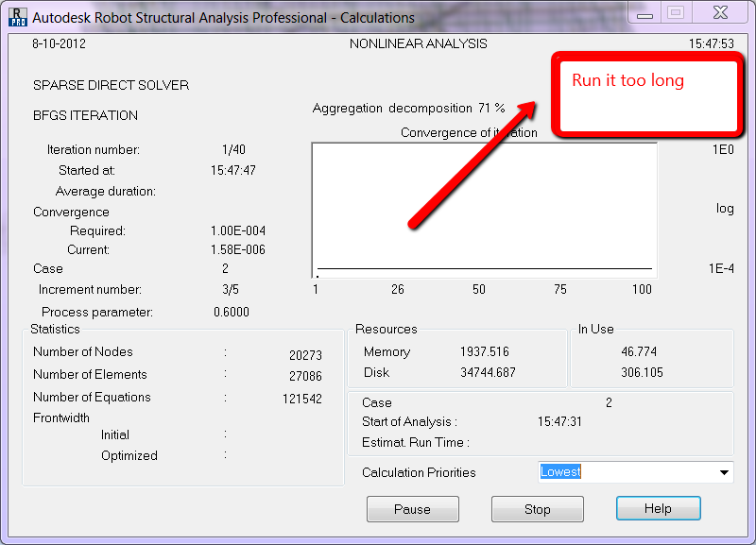
Task: Click the 'In Use' group heading
Action: [x=596, y=329]
